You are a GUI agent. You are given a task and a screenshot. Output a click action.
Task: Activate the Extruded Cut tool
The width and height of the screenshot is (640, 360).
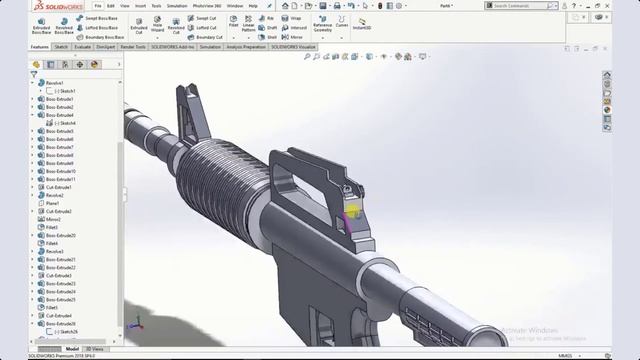[139, 26]
